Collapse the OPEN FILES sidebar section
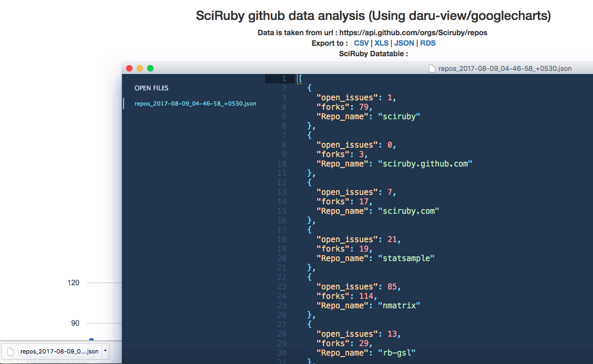The height and width of the screenshot is (364, 593). click(151, 88)
